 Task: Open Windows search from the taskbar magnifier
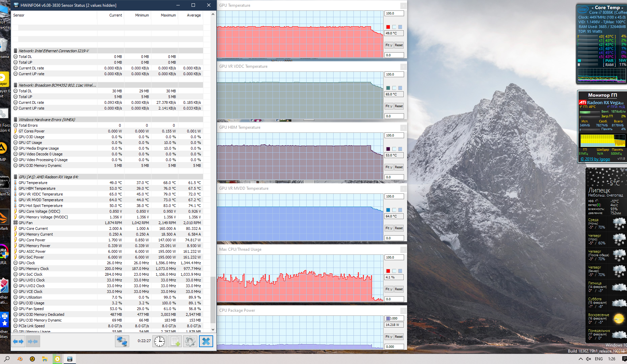[7, 359]
